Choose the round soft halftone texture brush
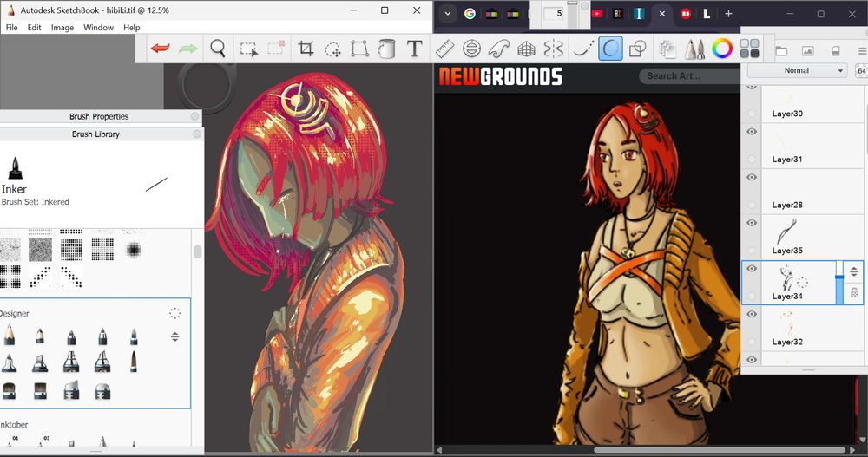The image size is (868, 457). point(134,250)
